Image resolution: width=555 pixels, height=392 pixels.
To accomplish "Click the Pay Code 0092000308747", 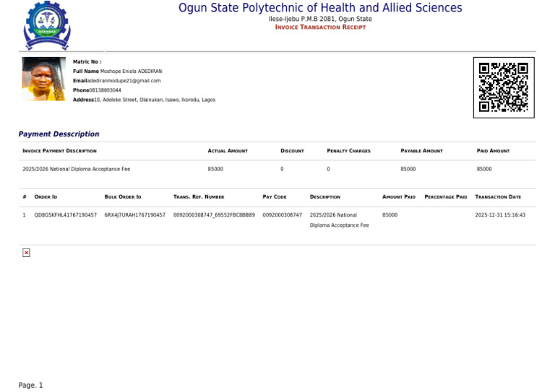I will pyautogui.click(x=283, y=215).
